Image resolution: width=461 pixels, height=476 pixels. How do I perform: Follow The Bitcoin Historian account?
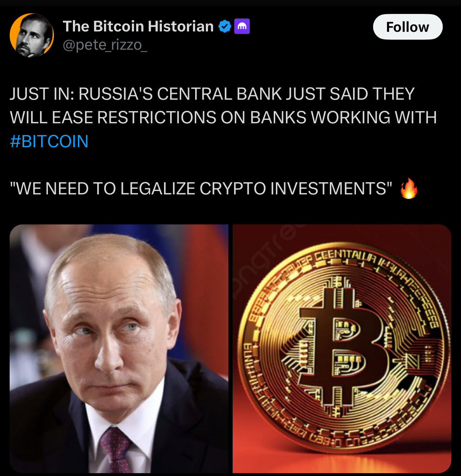click(x=408, y=27)
